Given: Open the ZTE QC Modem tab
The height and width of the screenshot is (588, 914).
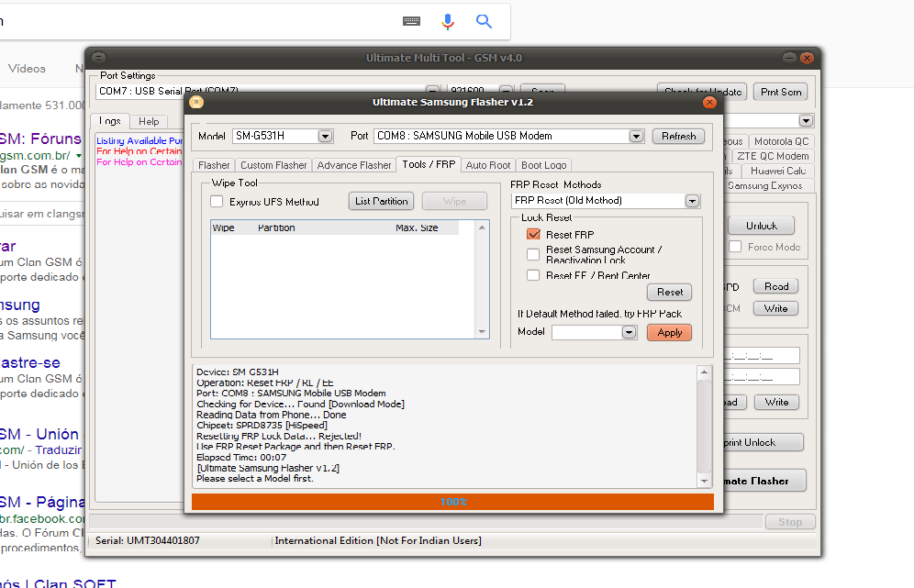Looking at the screenshot, I should point(773,156).
